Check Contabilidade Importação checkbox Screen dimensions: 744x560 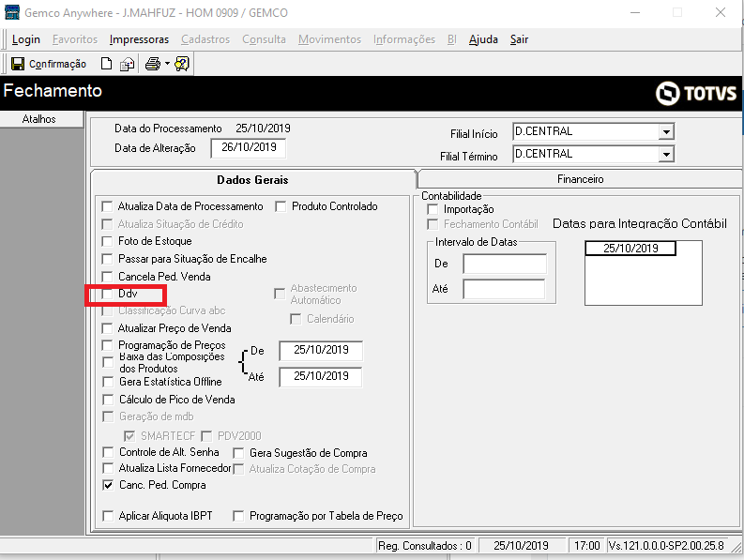[x=433, y=209]
